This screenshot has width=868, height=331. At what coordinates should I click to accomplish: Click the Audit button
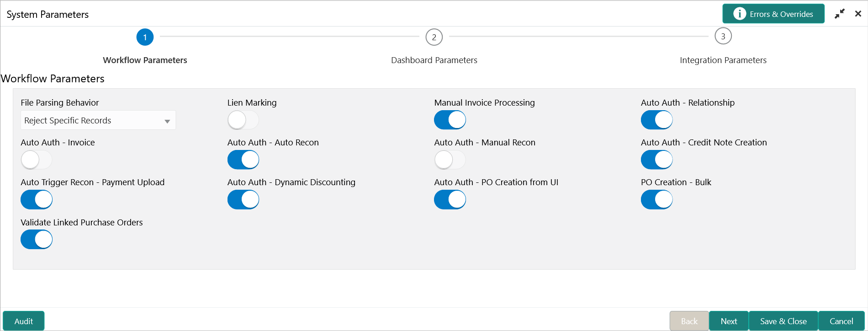click(x=24, y=321)
